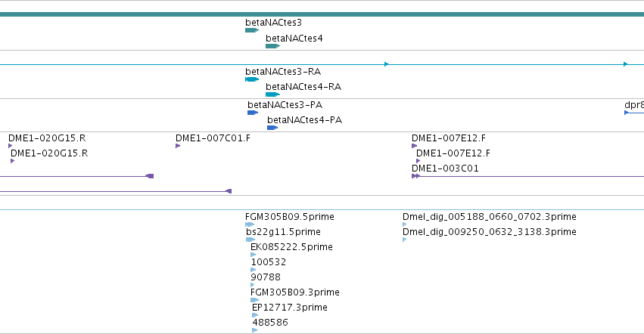Open the FGM305B09.5prime insertion label
The width and height of the screenshot is (644, 334).
[290, 217]
